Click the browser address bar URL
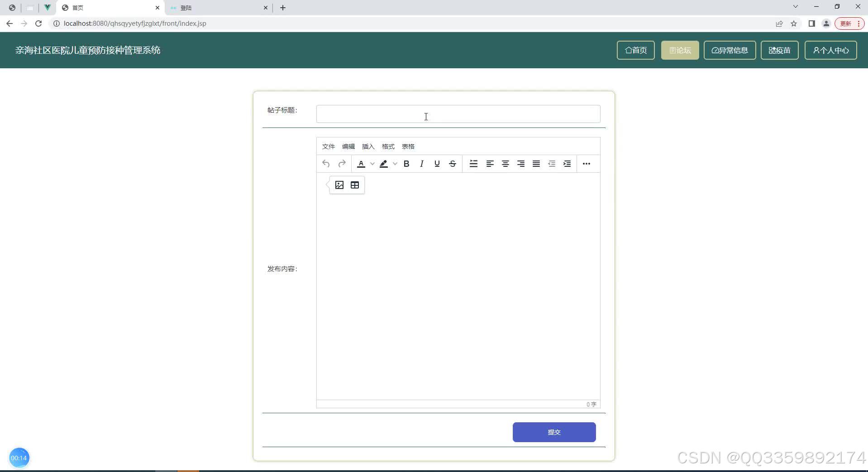 pos(135,24)
